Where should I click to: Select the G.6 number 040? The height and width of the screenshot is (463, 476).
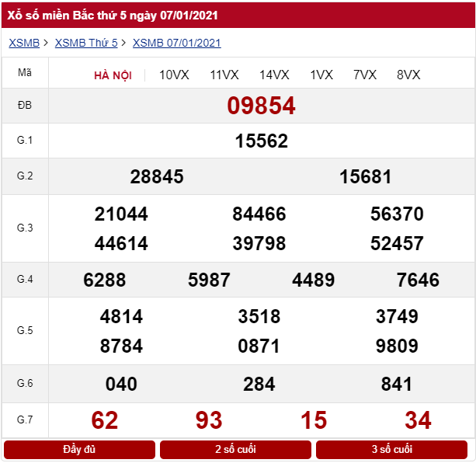tap(121, 384)
